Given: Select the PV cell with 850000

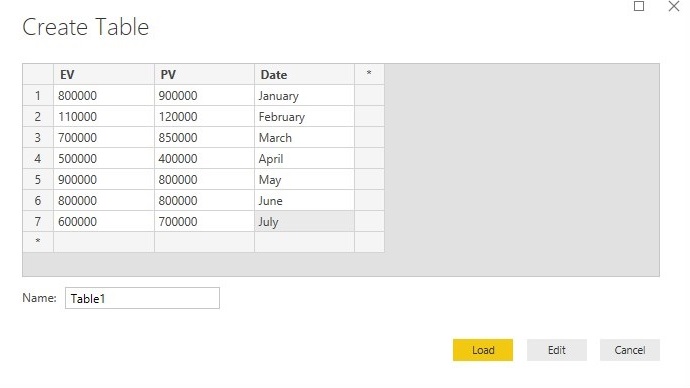Looking at the screenshot, I should click(204, 138).
